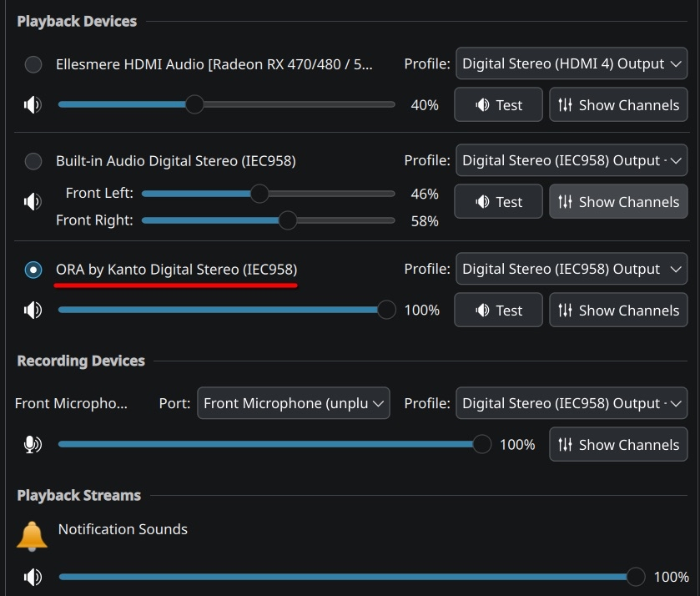Open the recording device profile dropdown
This screenshot has height=596, width=700.
pyautogui.click(x=572, y=403)
